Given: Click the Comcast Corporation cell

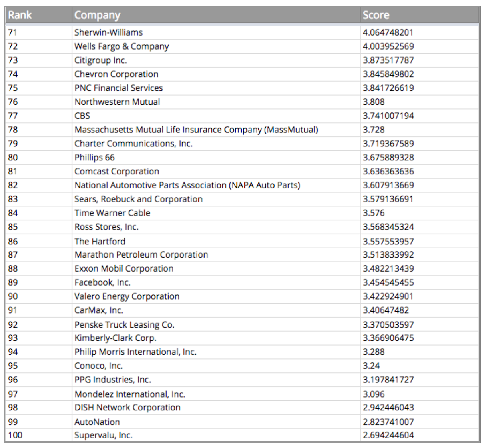Looking at the screenshot, I should click(216, 171).
